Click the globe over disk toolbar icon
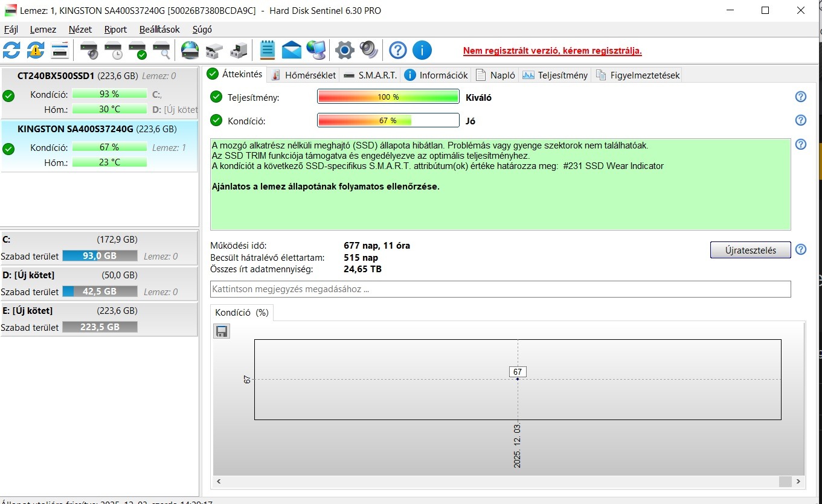The image size is (822, 504). (x=190, y=50)
